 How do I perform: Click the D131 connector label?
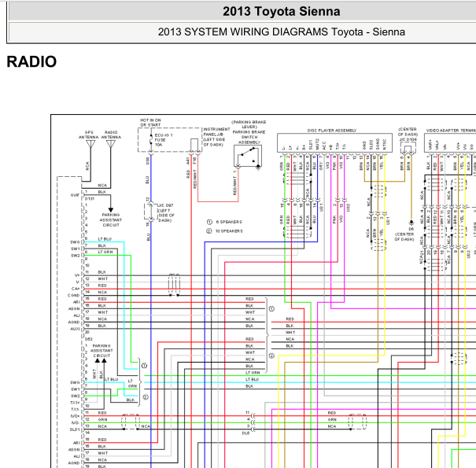pyautogui.click(x=90, y=199)
